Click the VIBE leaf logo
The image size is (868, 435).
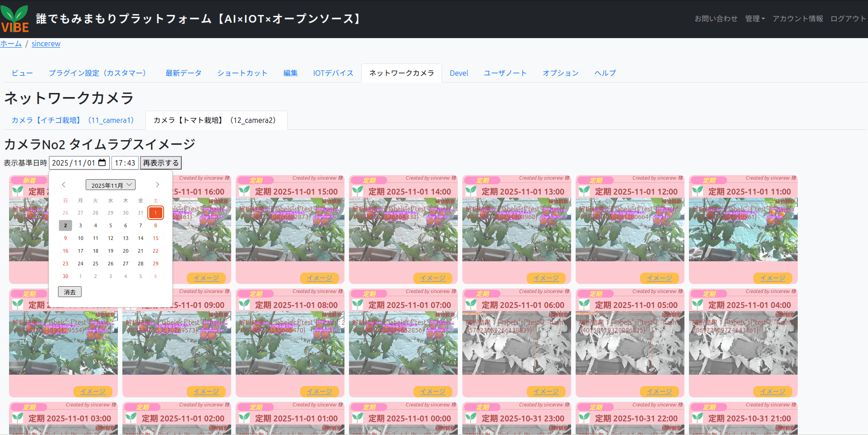pyautogui.click(x=15, y=18)
